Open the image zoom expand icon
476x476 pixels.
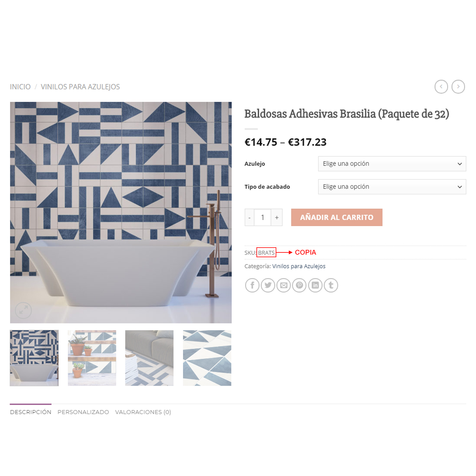tap(23, 310)
